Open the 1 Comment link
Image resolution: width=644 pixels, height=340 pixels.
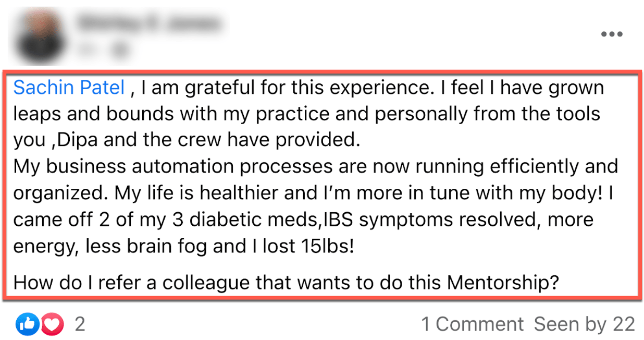[x=472, y=325]
